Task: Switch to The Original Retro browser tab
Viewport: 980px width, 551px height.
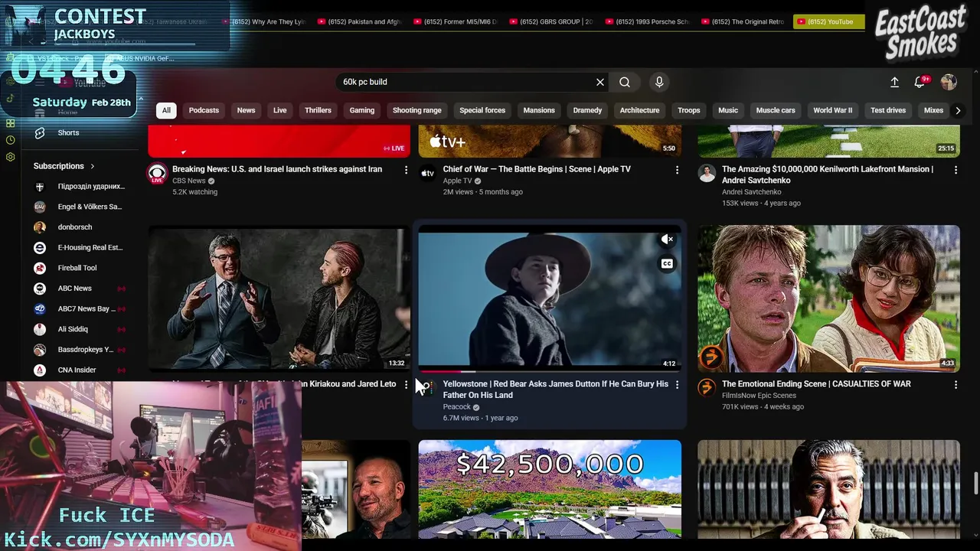Action: [743, 21]
